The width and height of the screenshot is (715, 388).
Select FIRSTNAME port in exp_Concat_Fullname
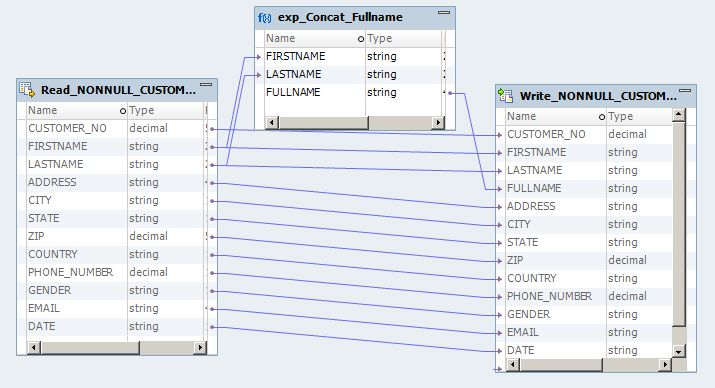point(295,57)
